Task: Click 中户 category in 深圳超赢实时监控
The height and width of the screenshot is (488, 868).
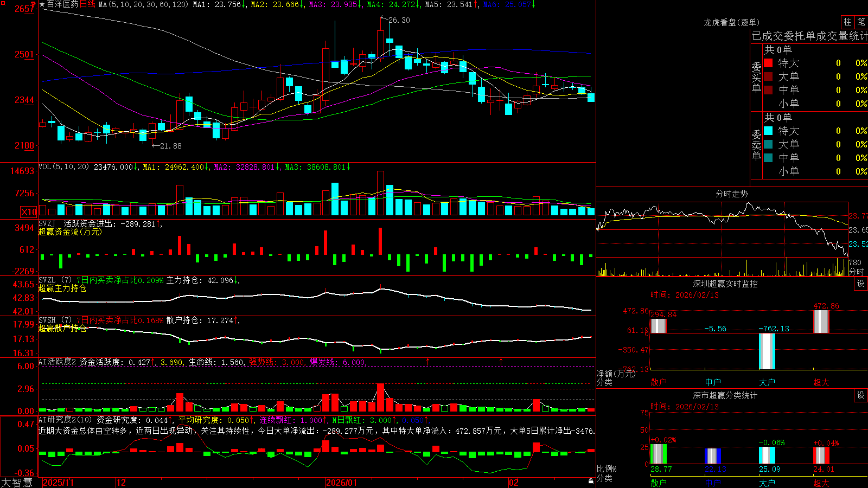Action: (713, 382)
